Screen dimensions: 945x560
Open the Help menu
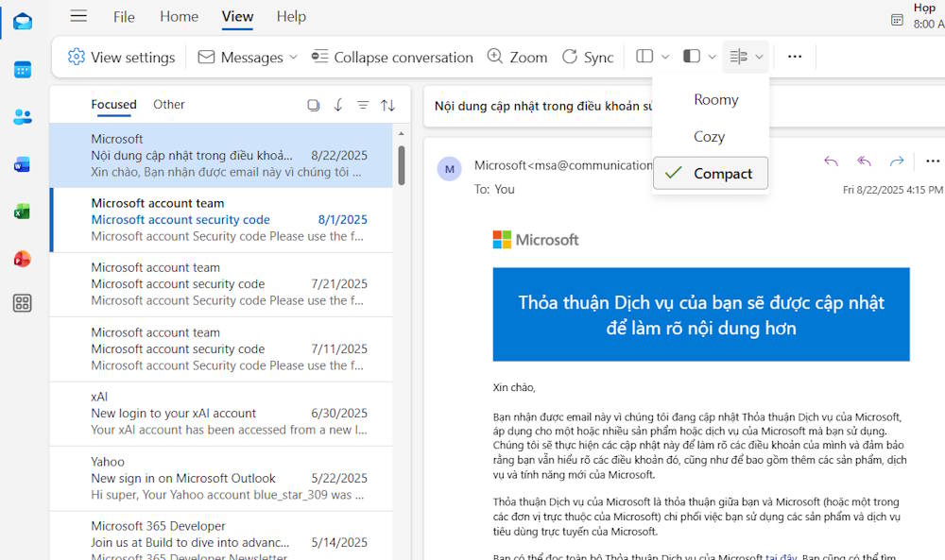(291, 16)
